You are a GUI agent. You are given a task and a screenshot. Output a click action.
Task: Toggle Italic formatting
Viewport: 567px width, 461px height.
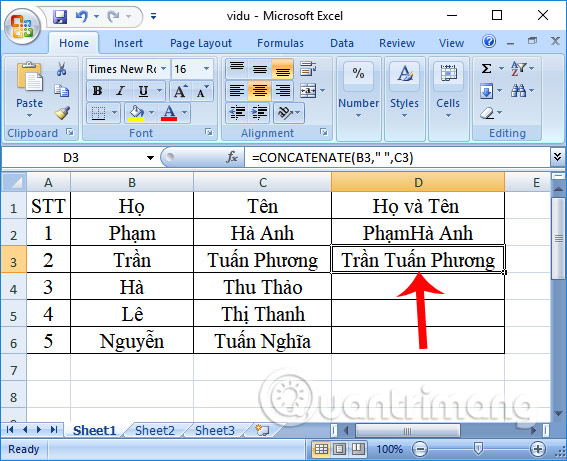coord(120,91)
